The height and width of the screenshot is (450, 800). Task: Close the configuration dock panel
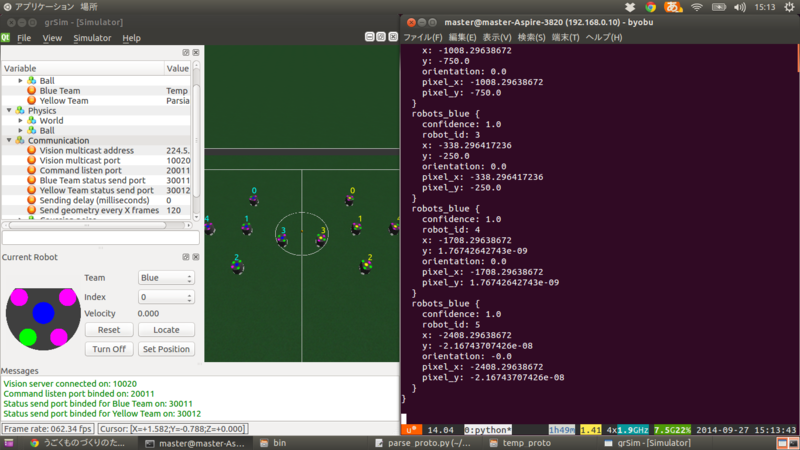(196, 53)
